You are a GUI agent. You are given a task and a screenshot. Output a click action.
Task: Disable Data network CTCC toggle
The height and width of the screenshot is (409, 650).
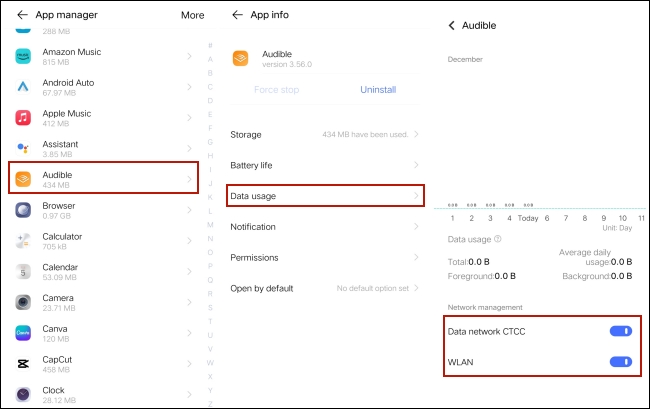[x=621, y=331]
